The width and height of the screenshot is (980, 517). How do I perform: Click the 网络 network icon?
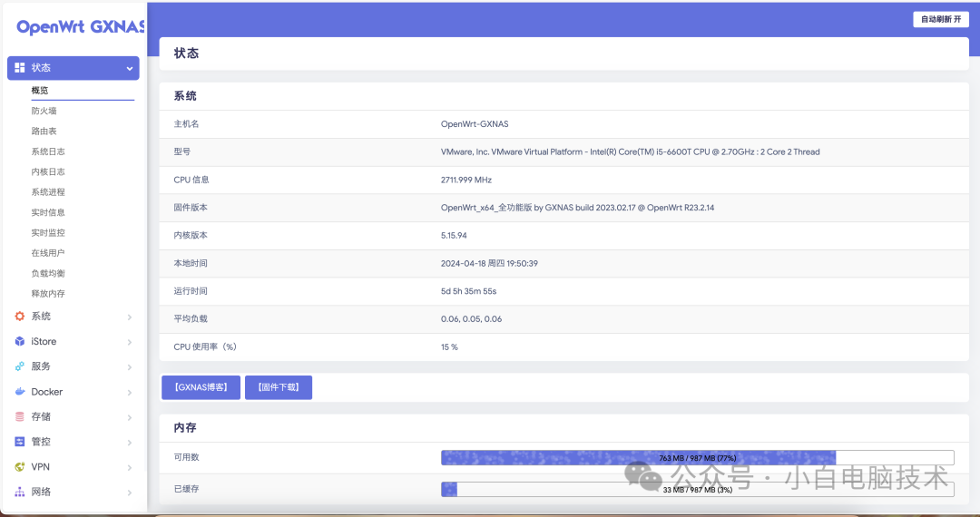pyautogui.click(x=19, y=492)
